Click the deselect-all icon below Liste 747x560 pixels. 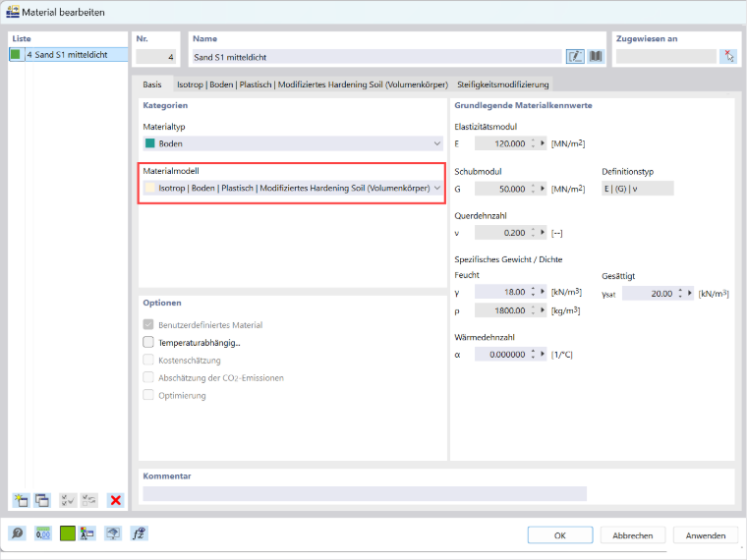[x=89, y=500]
